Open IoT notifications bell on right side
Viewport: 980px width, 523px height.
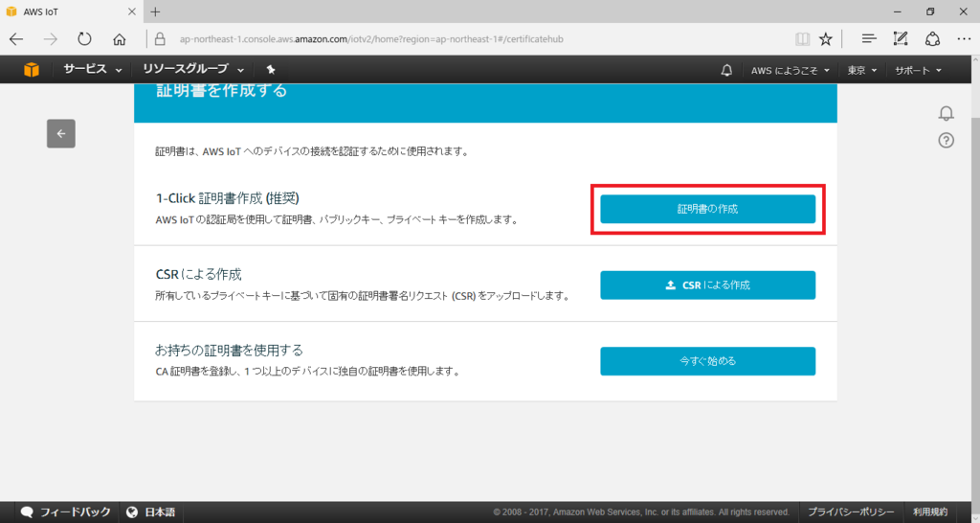947,113
